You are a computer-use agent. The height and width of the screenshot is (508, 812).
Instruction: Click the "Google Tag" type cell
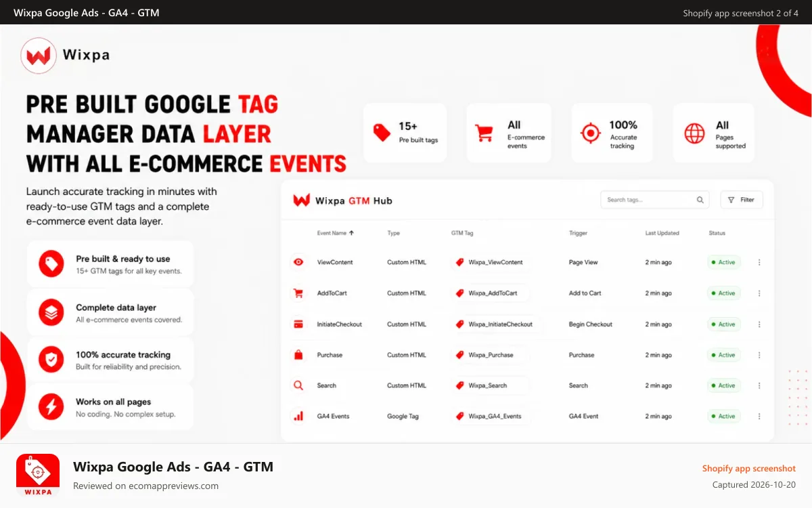pyautogui.click(x=403, y=416)
